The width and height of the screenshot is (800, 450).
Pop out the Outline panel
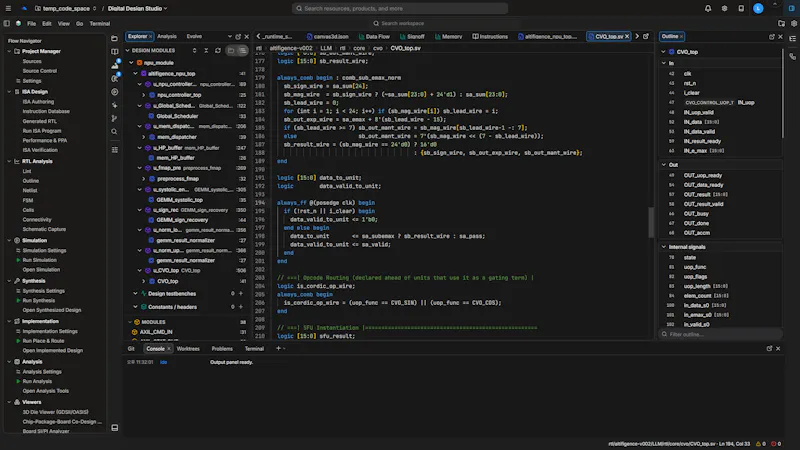[x=771, y=37]
